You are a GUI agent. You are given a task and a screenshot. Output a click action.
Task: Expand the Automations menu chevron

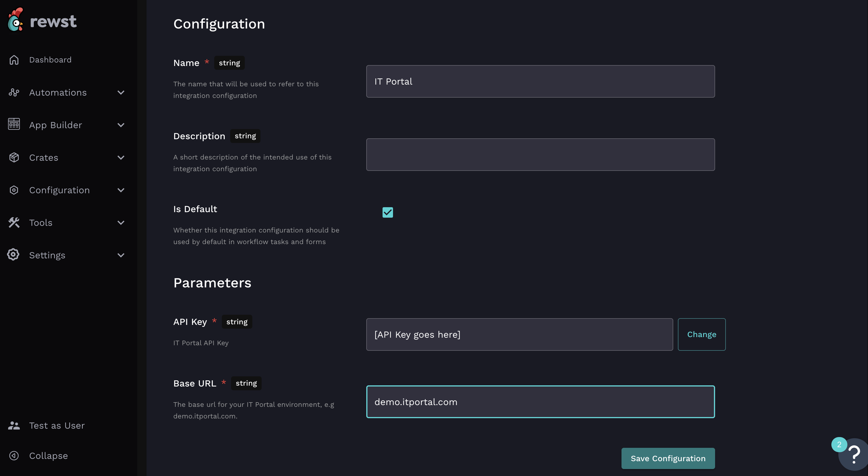[x=121, y=92]
